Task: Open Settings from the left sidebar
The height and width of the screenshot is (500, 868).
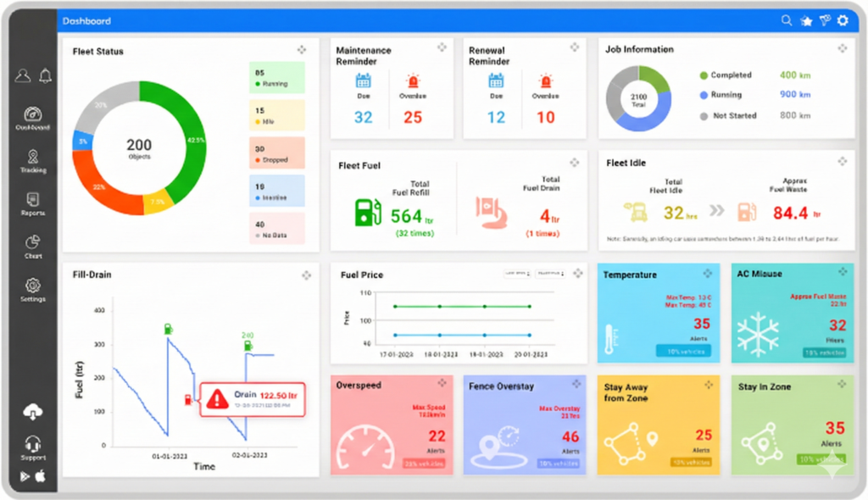Action: point(33,289)
